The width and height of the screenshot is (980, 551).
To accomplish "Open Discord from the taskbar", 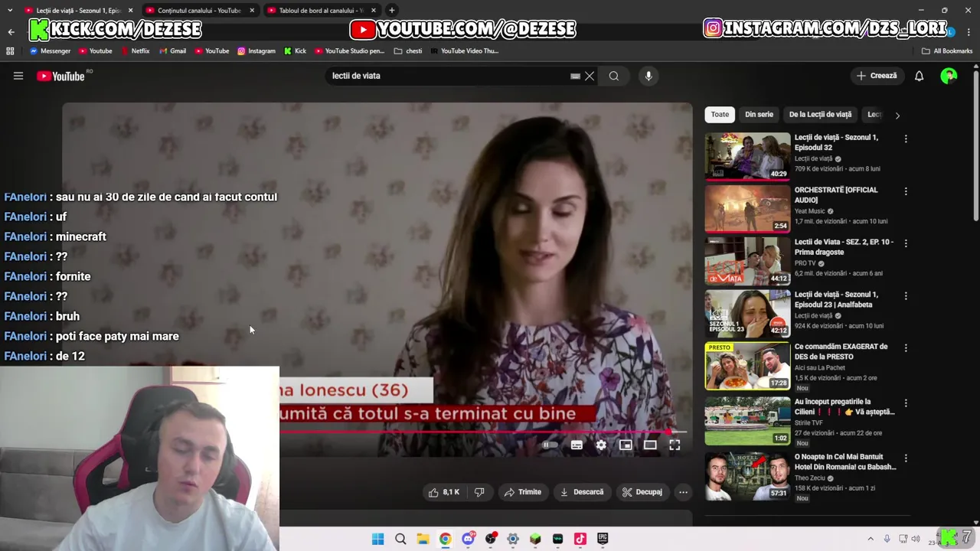I will (468, 539).
